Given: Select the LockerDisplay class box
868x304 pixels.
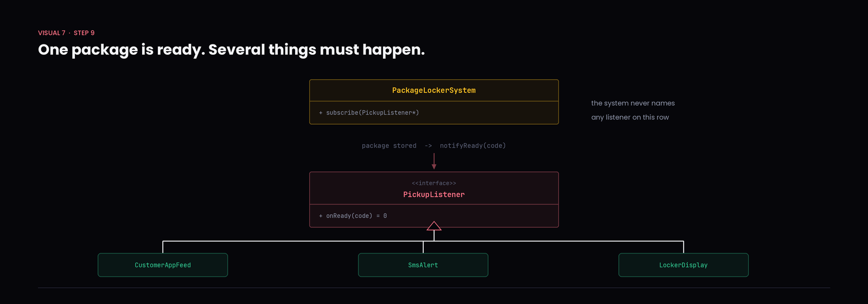Looking at the screenshot, I should coord(684,265).
